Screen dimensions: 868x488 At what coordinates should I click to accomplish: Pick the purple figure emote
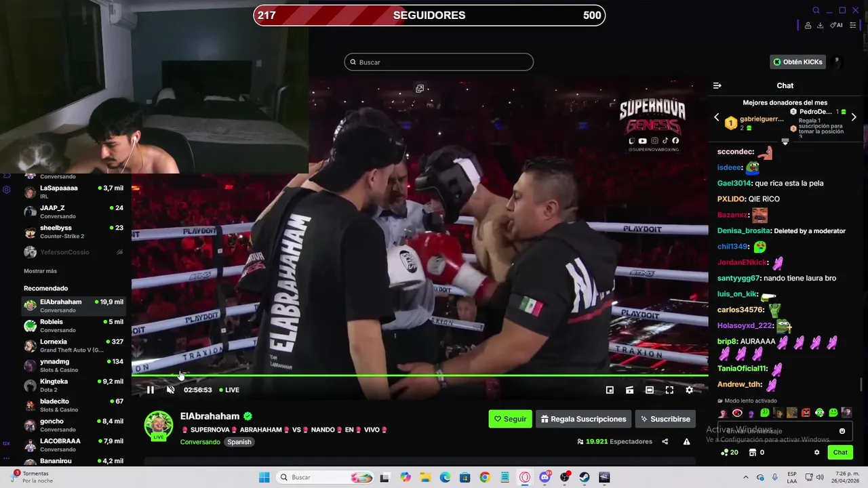coord(751,413)
